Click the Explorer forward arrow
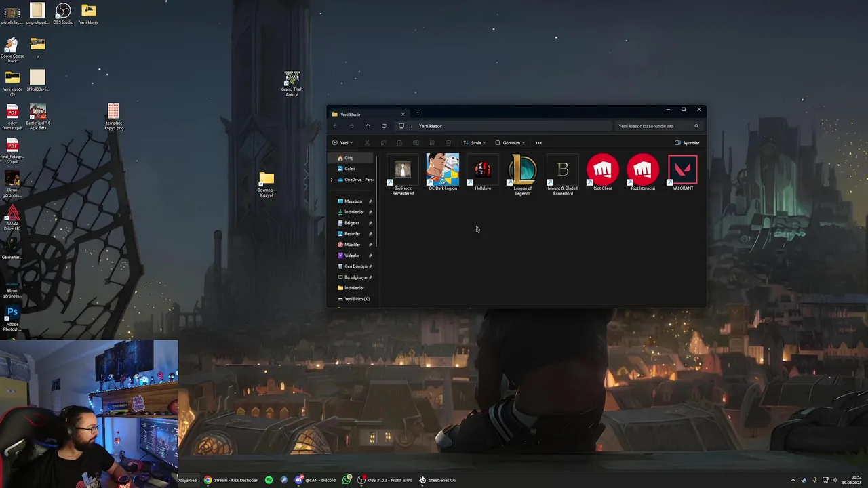The width and height of the screenshot is (868, 488). pos(351,126)
